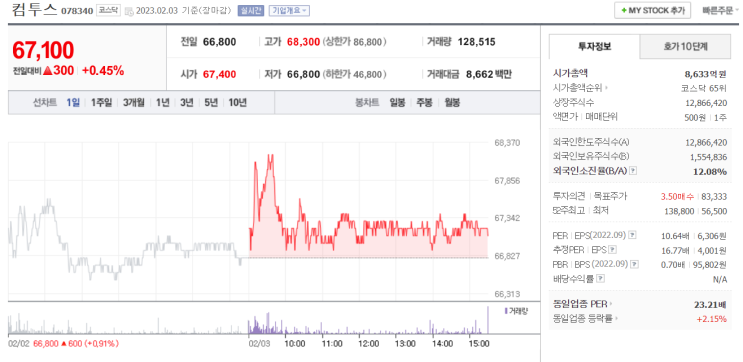Select the 10년 line chart period
Screen dimensions: 743x362
pyautogui.click(x=237, y=102)
